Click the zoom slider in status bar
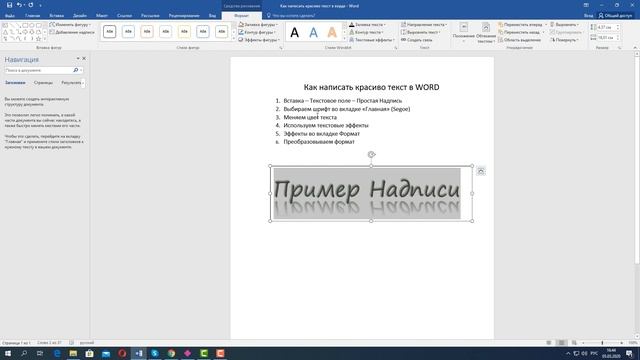This screenshot has width=640, height=360. click(602, 343)
